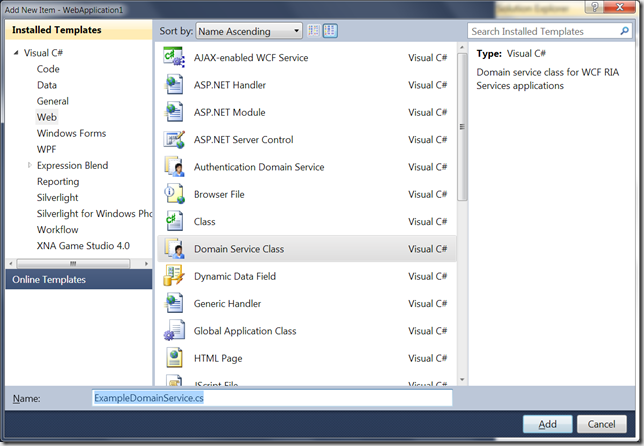Select XNA Game Studio 4.0 category
Viewport: 644px width, 446px height.
point(83,246)
